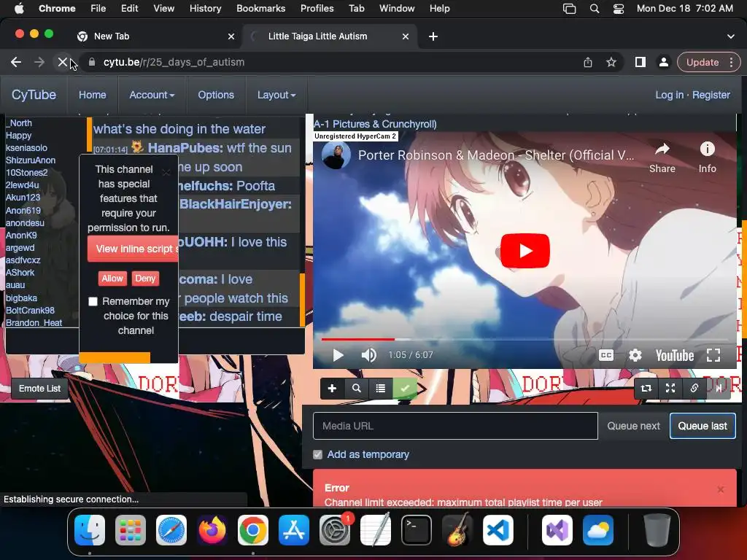Open a new tab with plus button
The image size is (747, 560).
433,36
